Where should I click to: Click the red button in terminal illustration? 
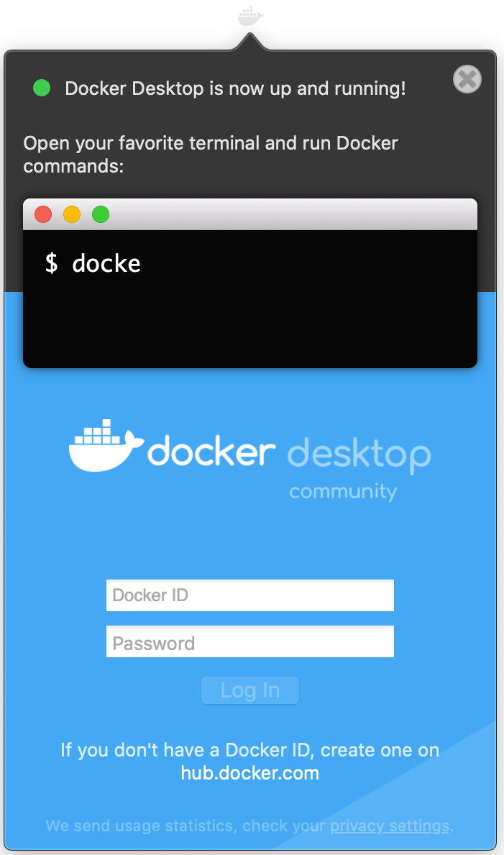tap(43, 214)
